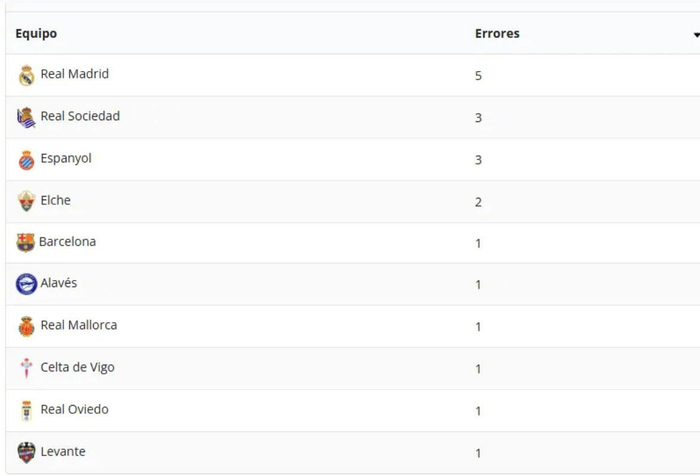The height and width of the screenshot is (476, 700).
Task: Open the Real Madrid team link
Action: [75, 74]
